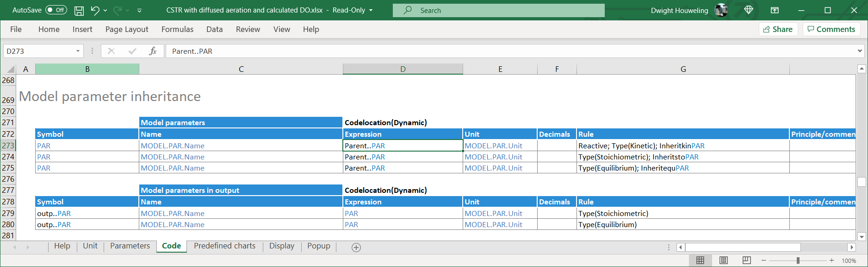The image size is (868, 267).
Task: Click the Insert Function fx icon
Action: pyautogui.click(x=153, y=51)
